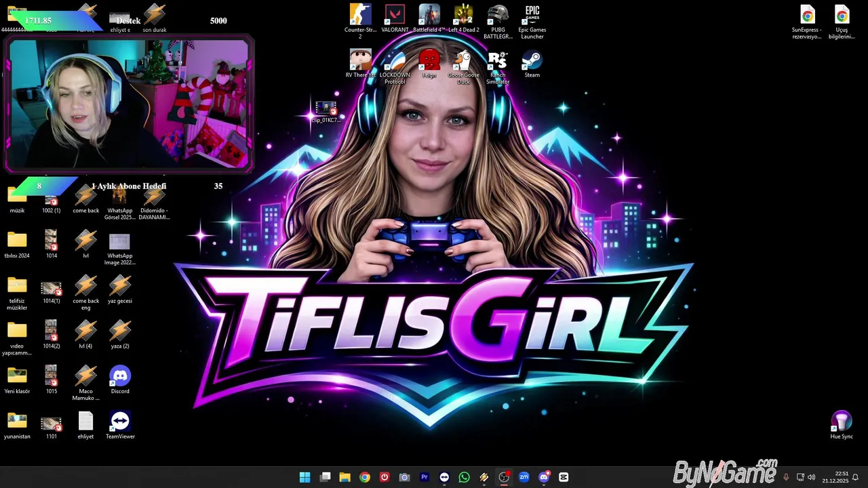
Task: Select the Maco Mamuko audio file
Action: [x=85, y=383]
